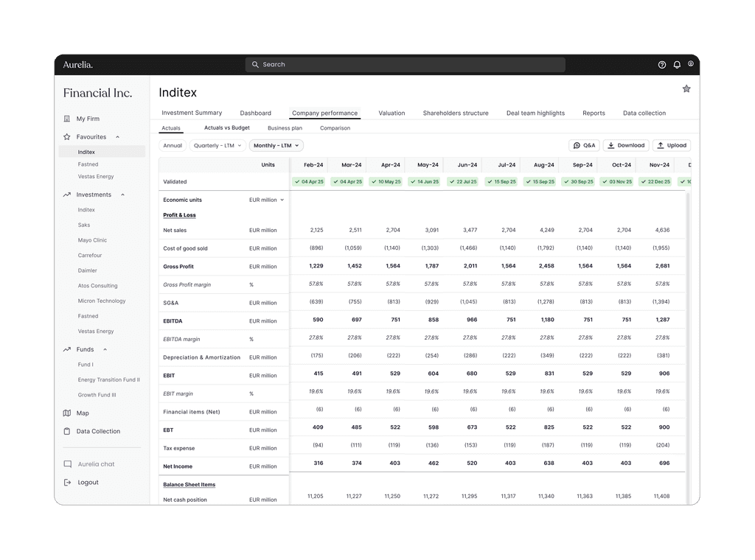The width and height of the screenshot is (755, 560).
Task: Open the Aurelia chat icon
Action: [67, 464]
